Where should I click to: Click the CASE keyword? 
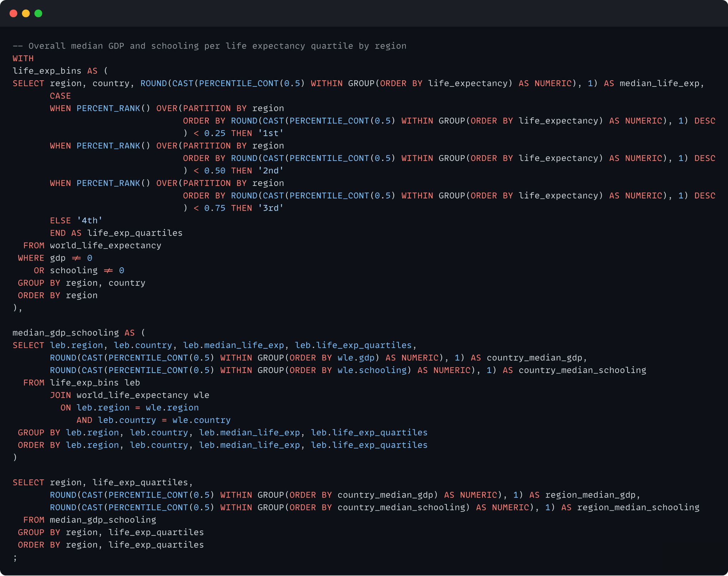pyautogui.click(x=60, y=96)
